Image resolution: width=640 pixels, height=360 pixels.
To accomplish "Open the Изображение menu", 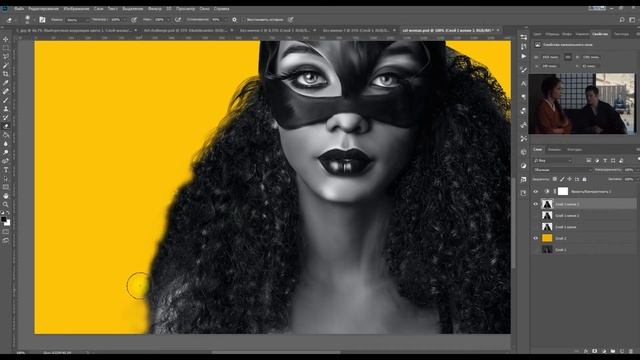I will click(x=76, y=9).
